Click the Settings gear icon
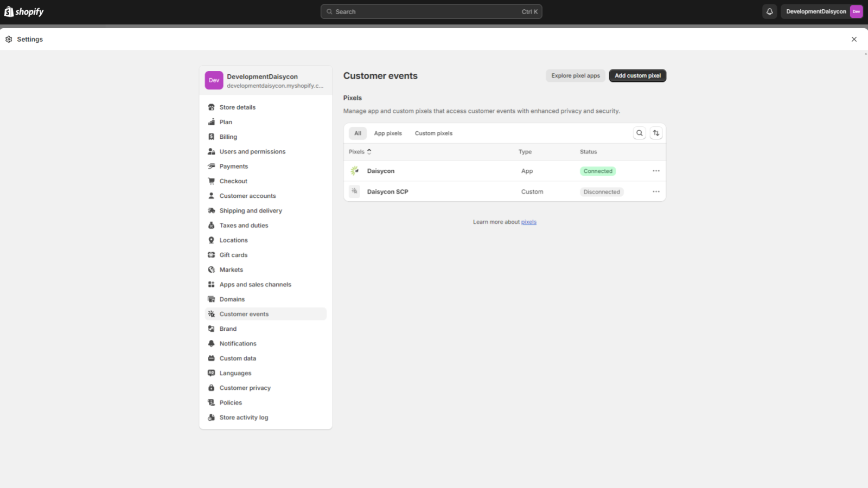This screenshot has height=488, width=868. tap(9, 39)
